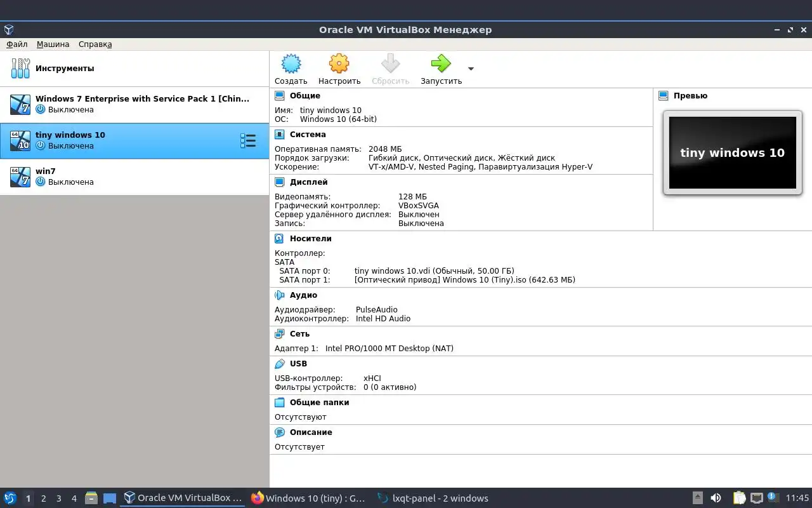Select the Windows 7 Enterprise VM row

pos(134,105)
